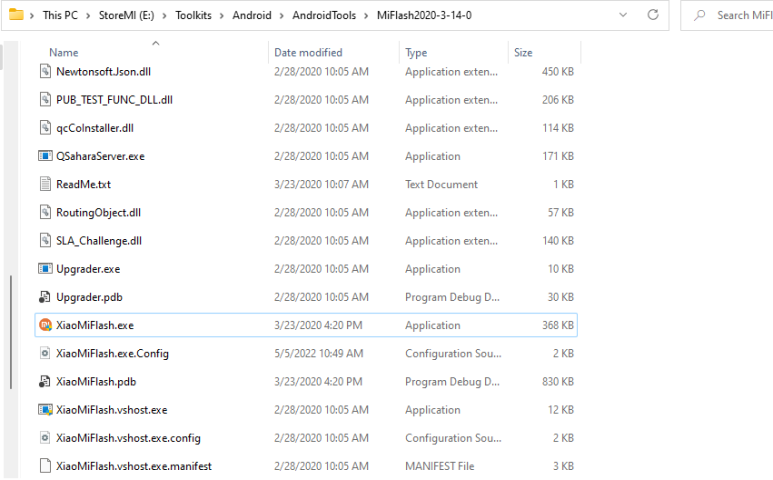
Task: Expand the chevron after StoreMI (E:)
Action: pyautogui.click(x=164, y=16)
